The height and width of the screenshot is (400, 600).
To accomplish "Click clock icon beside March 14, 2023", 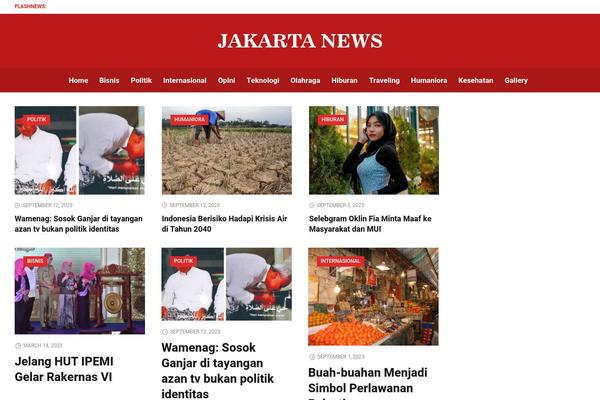I will 18,346.
